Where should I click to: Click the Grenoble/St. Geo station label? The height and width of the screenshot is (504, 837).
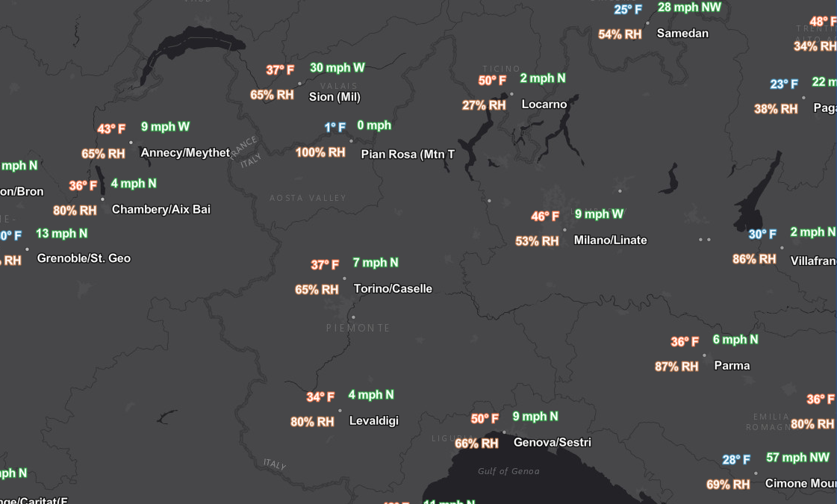pyautogui.click(x=84, y=258)
